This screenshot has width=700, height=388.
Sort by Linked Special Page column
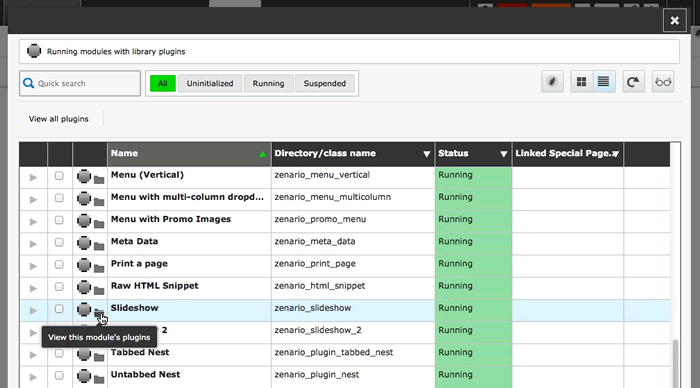[x=567, y=154]
